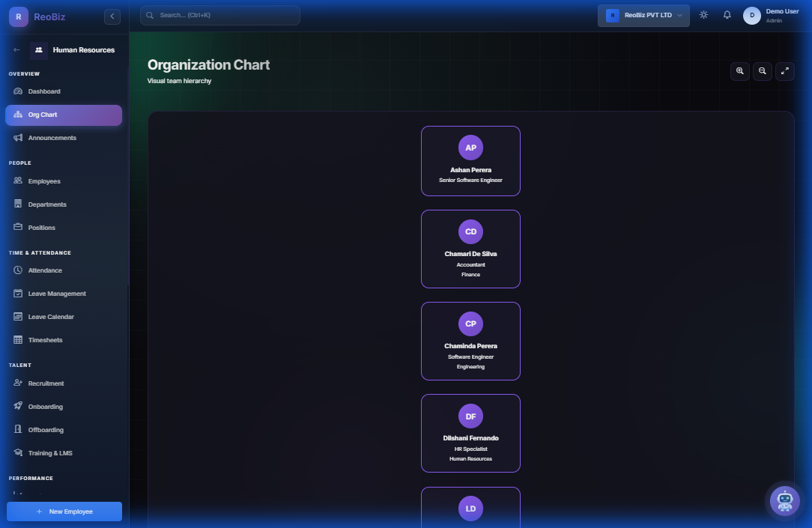Open Onboarding under Talent
This screenshot has height=528, width=812.
click(45, 406)
